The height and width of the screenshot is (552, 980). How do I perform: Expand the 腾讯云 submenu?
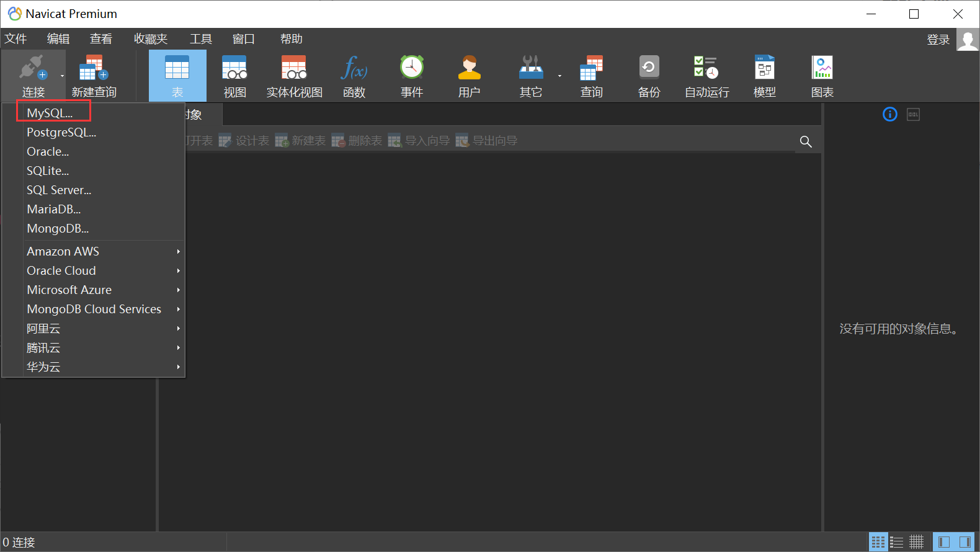tap(94, 347)
